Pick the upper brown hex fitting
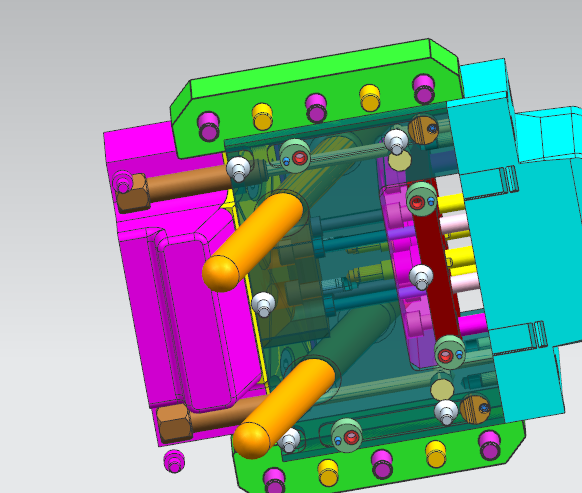Screen dimensions: 582x493 (134, 193)
